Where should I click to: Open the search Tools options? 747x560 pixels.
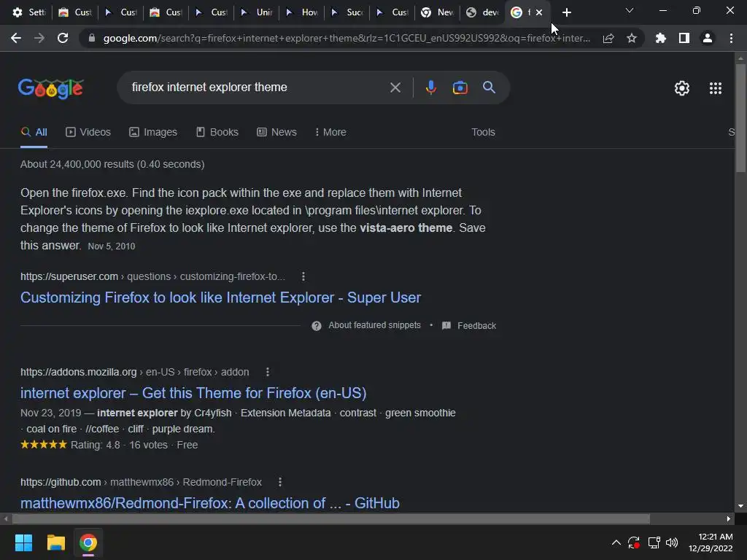(483, 133)
